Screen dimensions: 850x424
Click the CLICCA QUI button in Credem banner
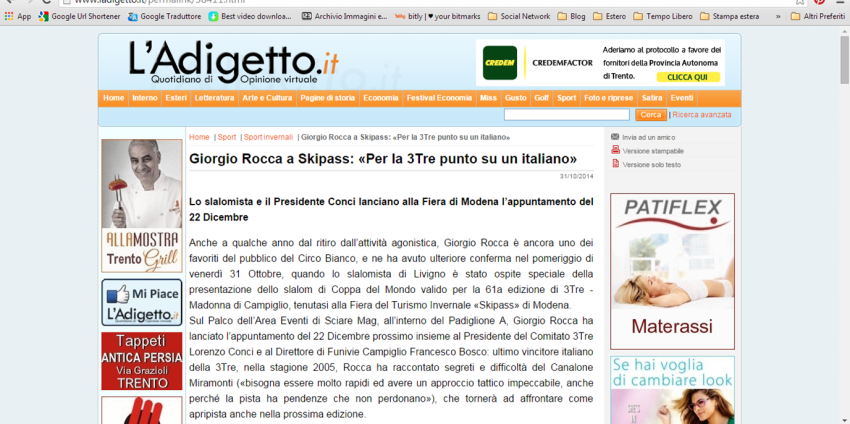(x=688, y=78)
